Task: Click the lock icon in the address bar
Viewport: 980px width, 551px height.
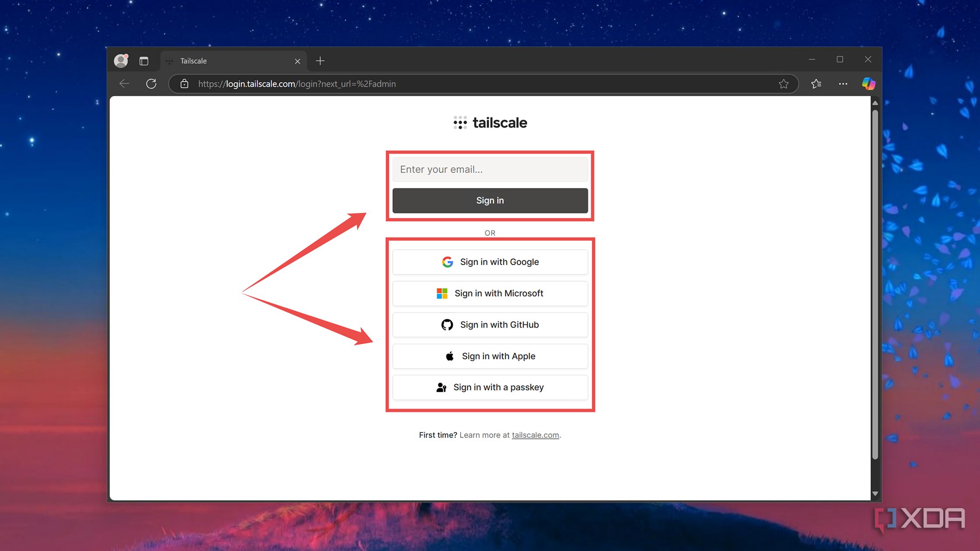Action: 184,84
